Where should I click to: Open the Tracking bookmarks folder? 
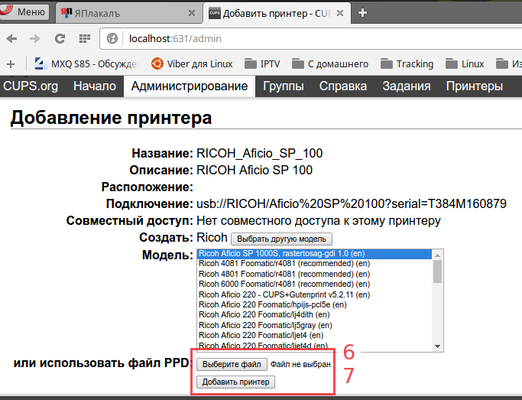(x=407, y=64)
